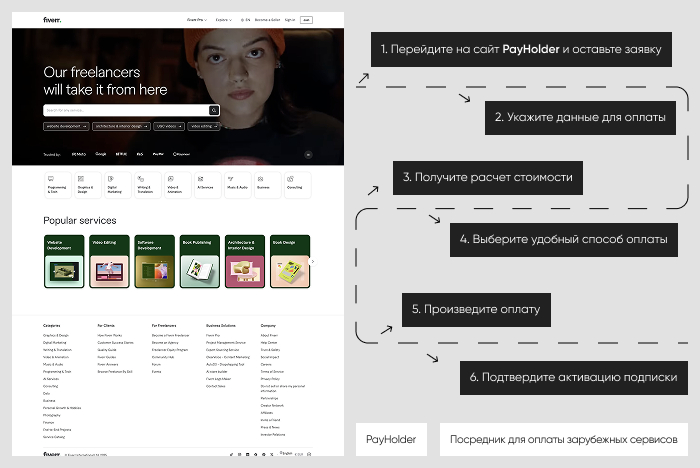
Task: Open the AI Services category card
Action: (208, 185)
